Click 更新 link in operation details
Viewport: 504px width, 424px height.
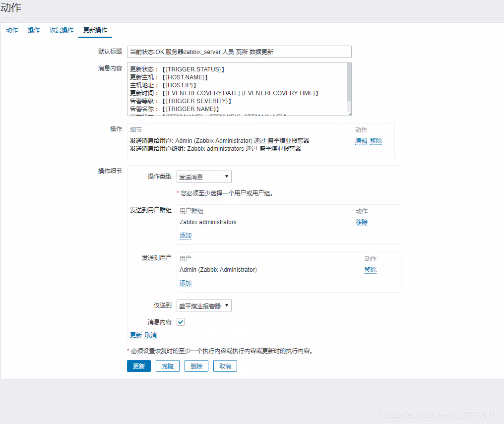[x=136, y=335]
